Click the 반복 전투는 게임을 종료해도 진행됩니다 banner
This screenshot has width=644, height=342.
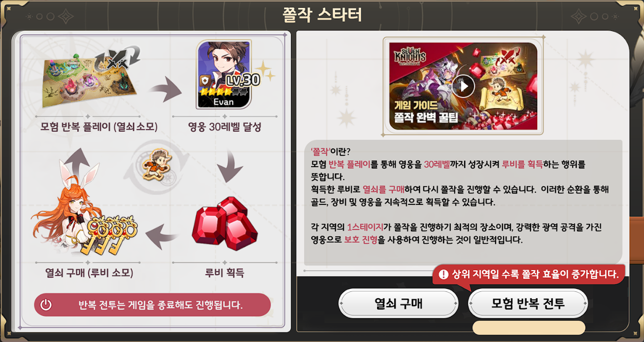click(x=152, y=305)
